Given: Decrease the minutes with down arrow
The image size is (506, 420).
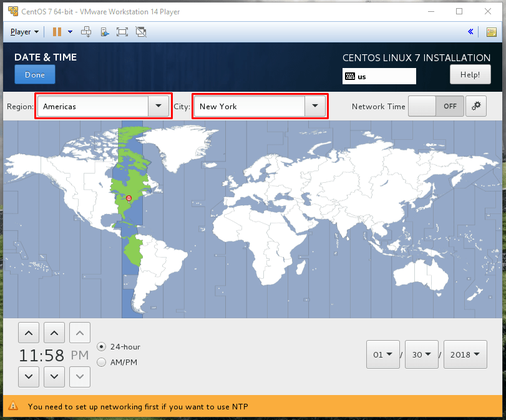Looking at the screenshot, I should 54,377.
